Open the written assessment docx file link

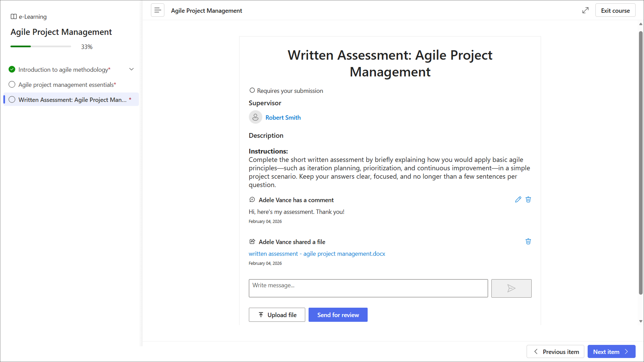(317, 254)
